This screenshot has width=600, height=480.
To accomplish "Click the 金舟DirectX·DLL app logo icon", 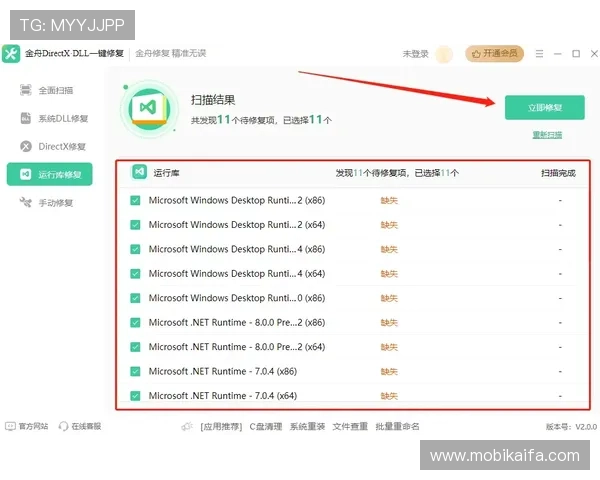I will click(x=11, y=53).
